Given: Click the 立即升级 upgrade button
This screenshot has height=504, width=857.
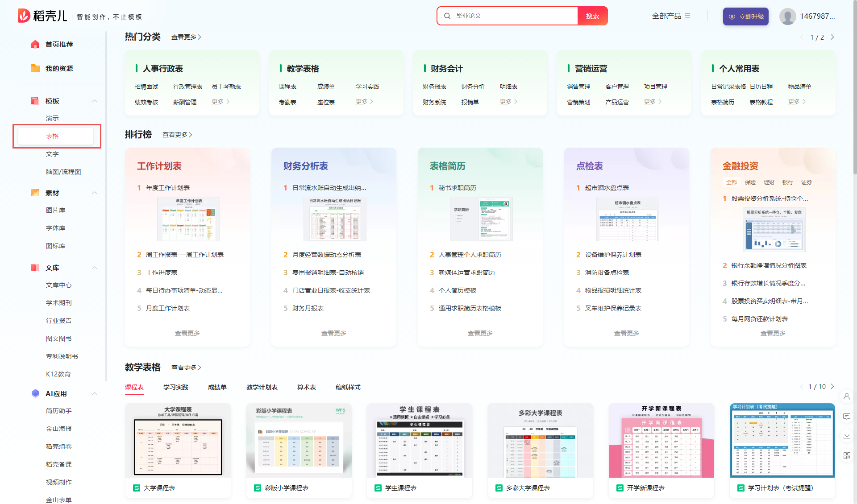Looking at the screenshot, I should 745,16.
